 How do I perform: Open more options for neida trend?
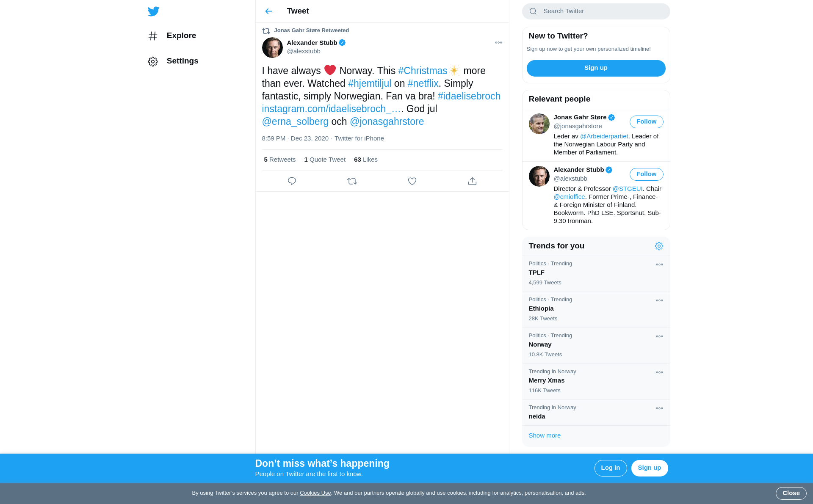click(x=659, y=408)
